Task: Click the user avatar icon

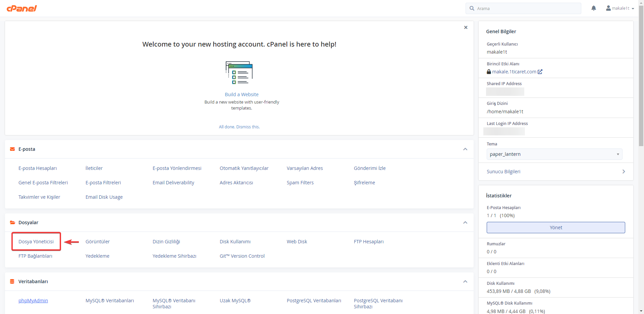Action: 608,8
